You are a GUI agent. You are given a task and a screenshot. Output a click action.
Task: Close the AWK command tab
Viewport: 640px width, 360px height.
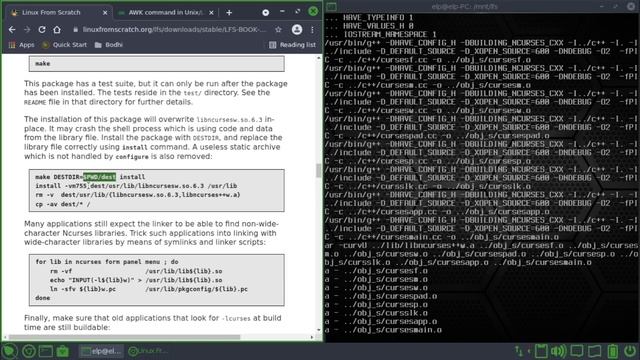pos(211,13)
